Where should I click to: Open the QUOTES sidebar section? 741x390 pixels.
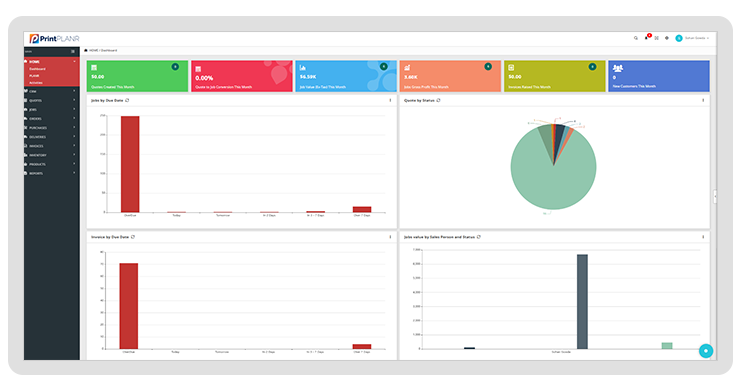(x=52, y=100)
